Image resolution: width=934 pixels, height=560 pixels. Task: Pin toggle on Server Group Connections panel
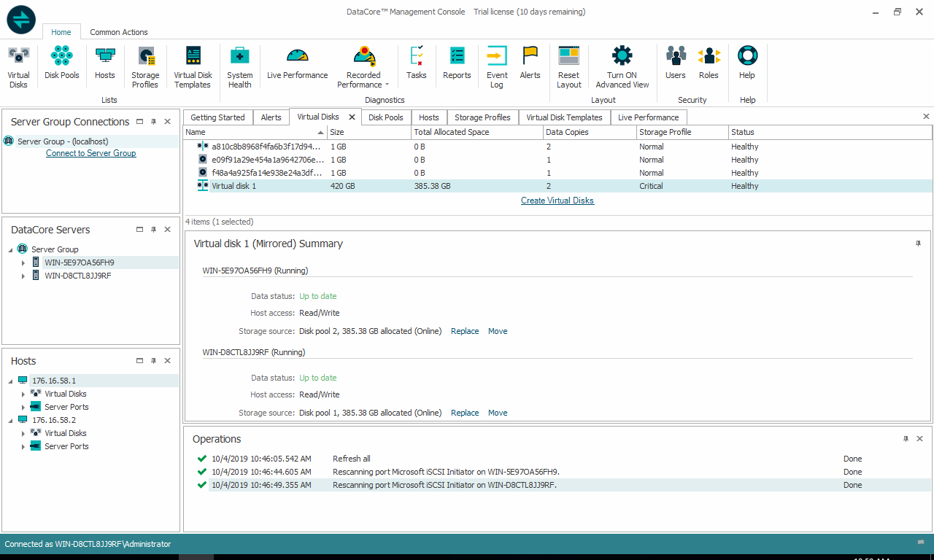click(153, 122)
